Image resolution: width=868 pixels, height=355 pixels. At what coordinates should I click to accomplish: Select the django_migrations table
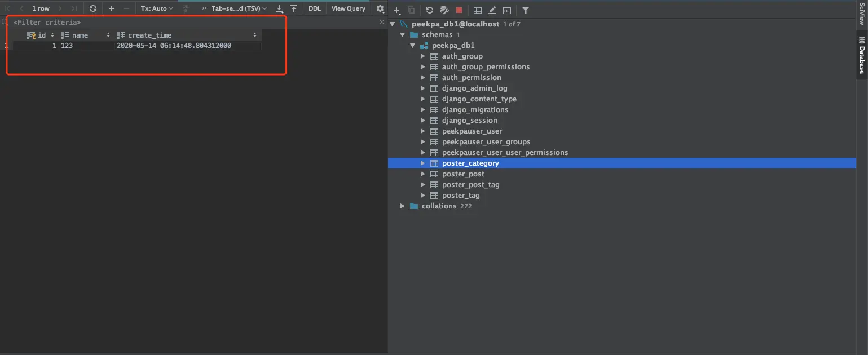coord(475,110)
